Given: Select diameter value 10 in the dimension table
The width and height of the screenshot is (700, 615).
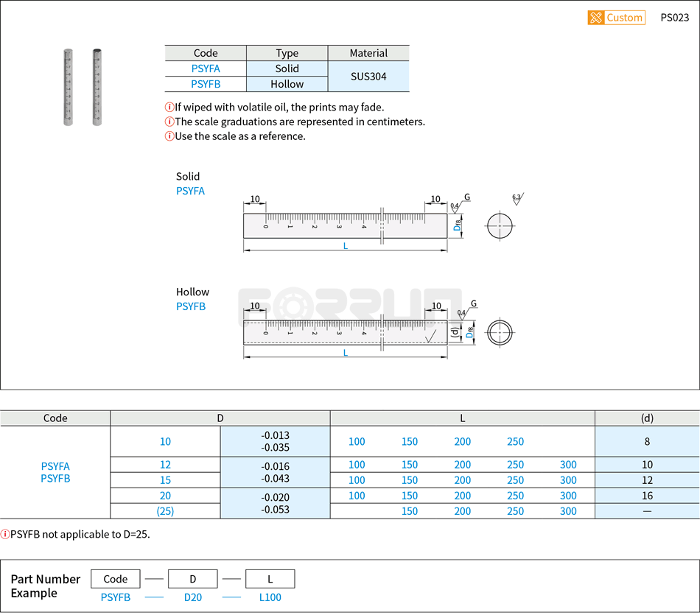Looking at the screenshot, I should click(x=165, y=441).
